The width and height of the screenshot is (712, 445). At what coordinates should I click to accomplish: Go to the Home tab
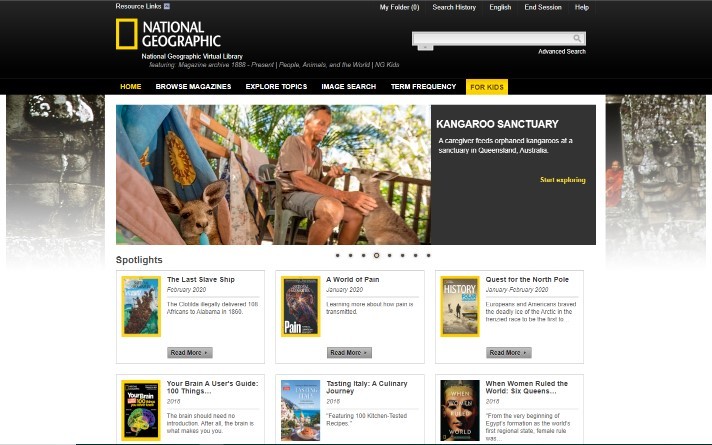point(131,87)
